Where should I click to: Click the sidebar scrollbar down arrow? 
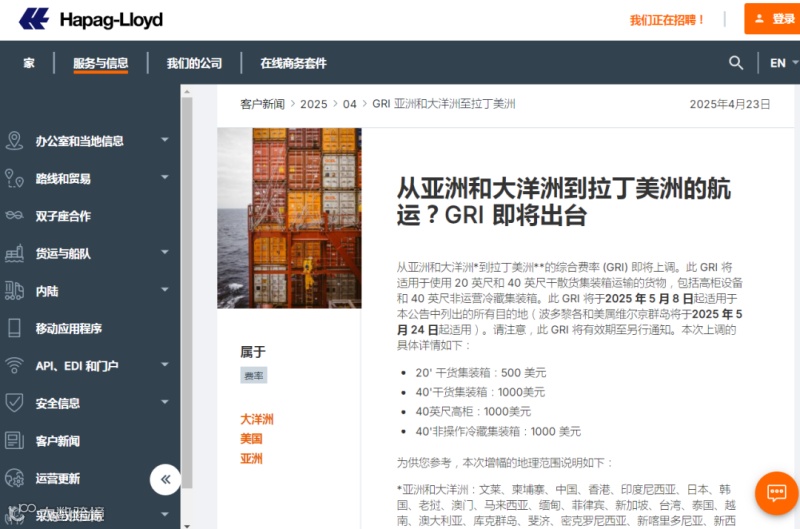pyautogui.click(x=187, y=525)
